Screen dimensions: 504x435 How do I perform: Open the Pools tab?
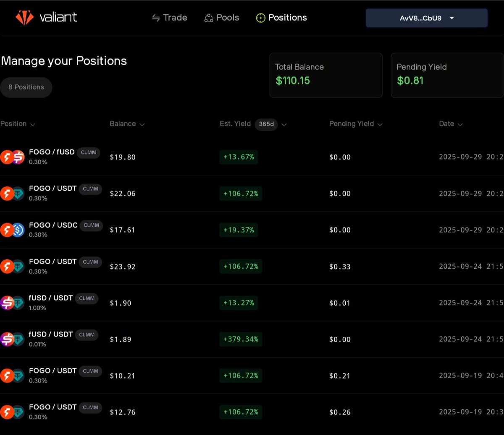coord(222,18)
